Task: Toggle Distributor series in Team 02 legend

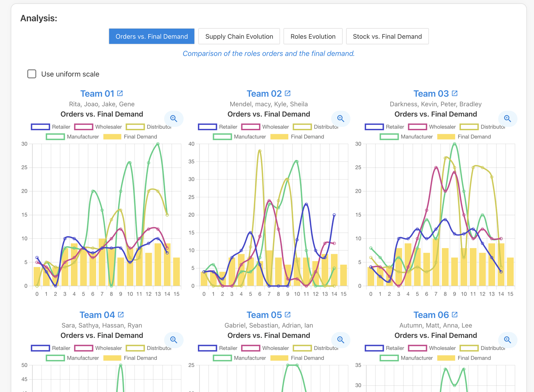Action: click(315, 127)
